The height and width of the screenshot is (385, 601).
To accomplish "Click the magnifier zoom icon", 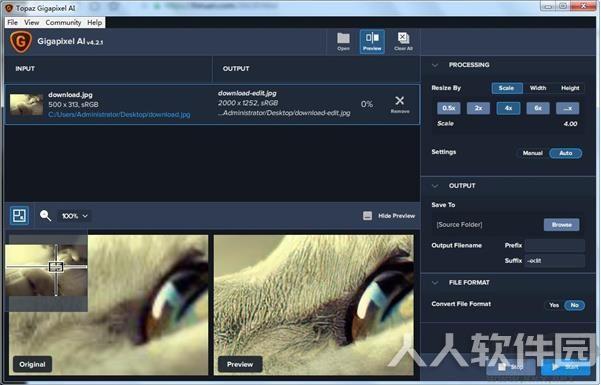I will click(45, 216).
